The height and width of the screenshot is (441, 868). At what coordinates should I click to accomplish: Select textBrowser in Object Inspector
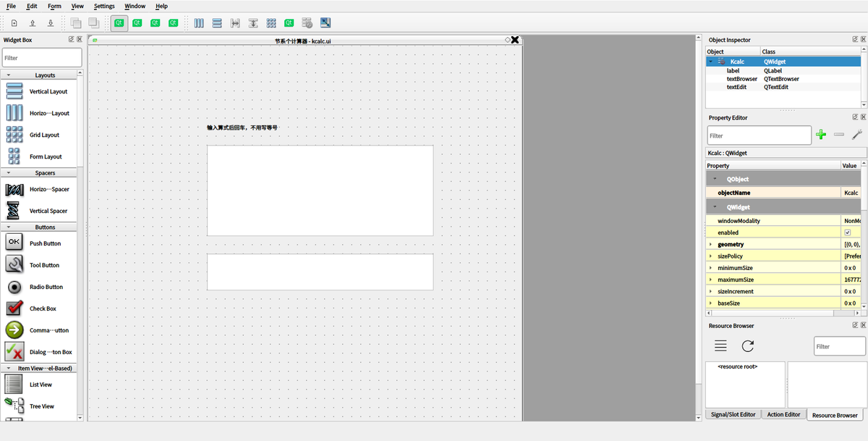pos(741,79)
